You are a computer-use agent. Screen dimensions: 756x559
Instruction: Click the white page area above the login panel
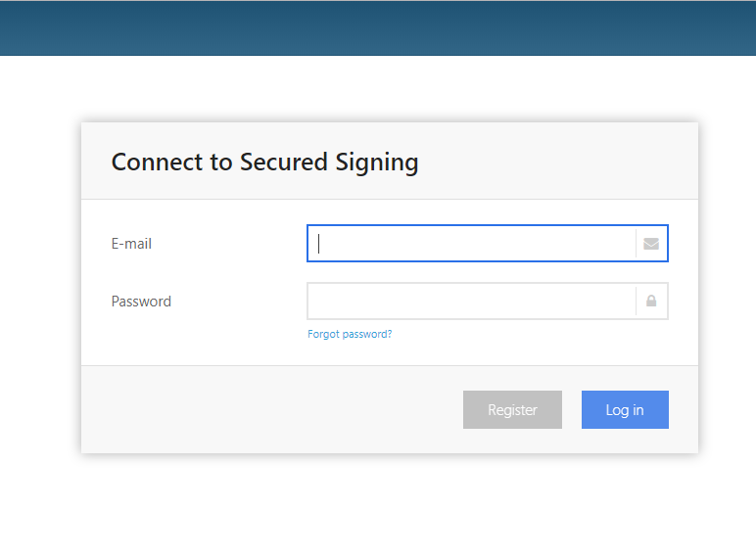click(378, 89)
